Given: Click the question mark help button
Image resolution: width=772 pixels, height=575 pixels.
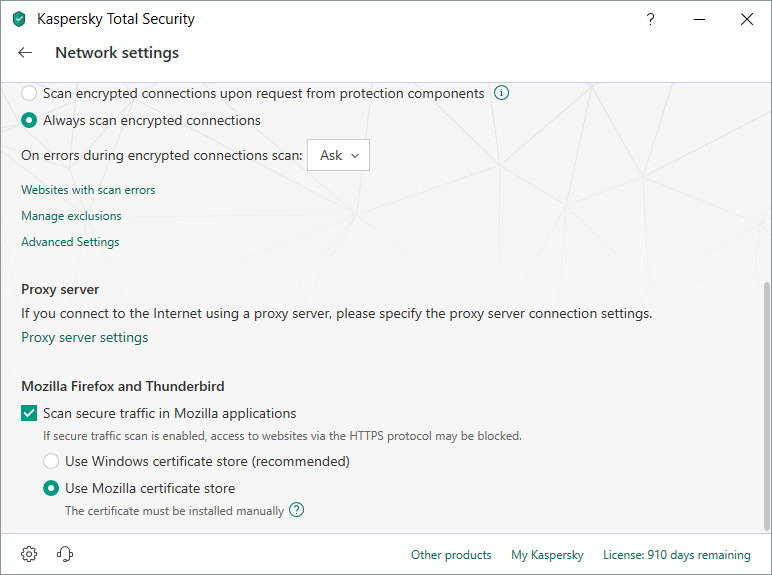Looking at the screenshot, I should tap(651, 19).
